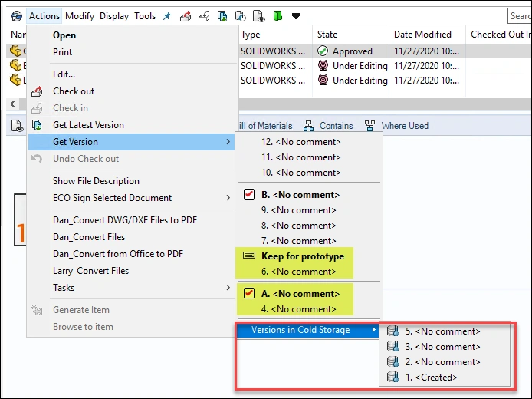Viewport: 532px width, 399px height.
Task: Expand Versions in Cold Storage submenu
Action: tap(308, 330)
